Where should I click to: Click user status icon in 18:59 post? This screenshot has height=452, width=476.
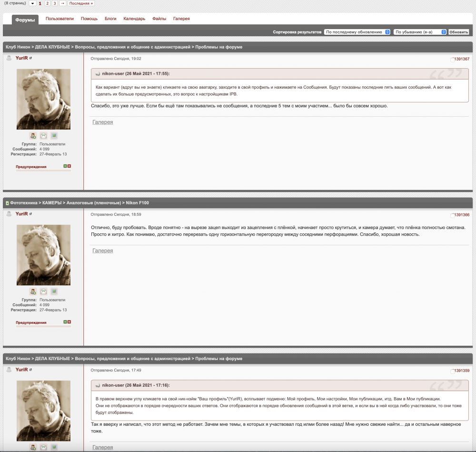click(9, 214)
